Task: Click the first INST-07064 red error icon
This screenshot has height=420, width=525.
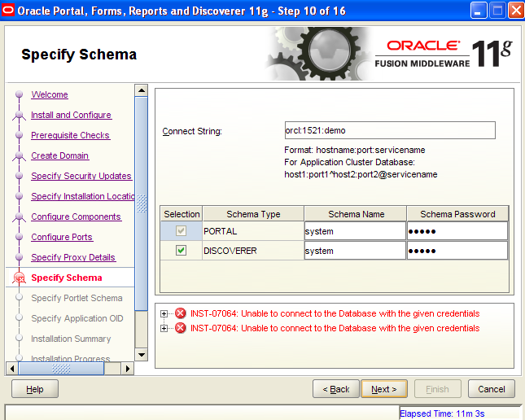Action: pyautogui.click(x=181, y=313)
